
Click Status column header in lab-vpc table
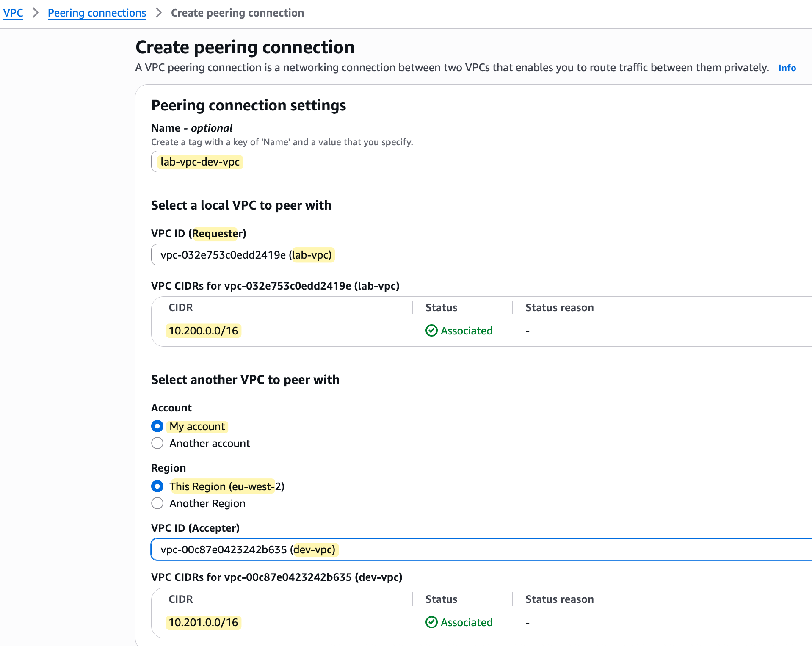pos(441,308)
